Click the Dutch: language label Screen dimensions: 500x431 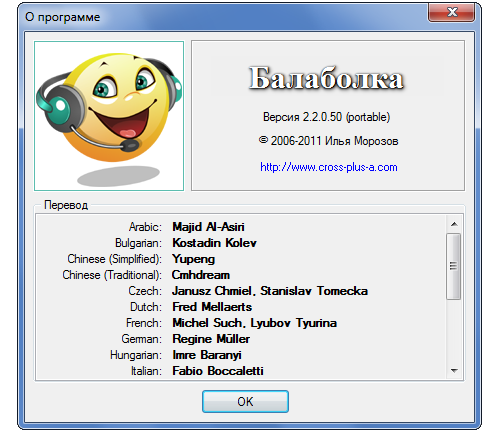pos(146,307)
